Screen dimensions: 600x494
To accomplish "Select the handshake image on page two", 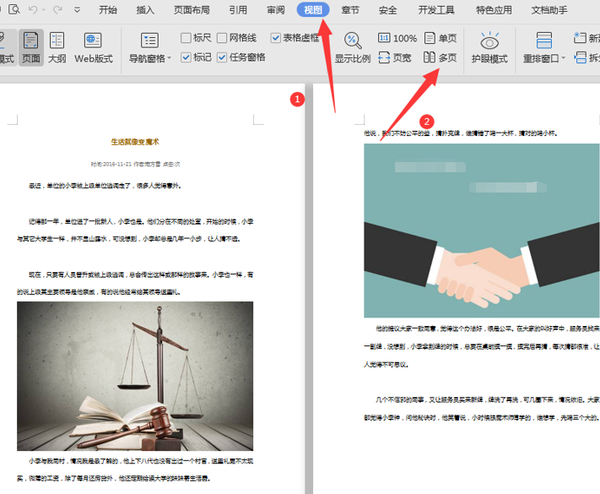I will [481, 230].
